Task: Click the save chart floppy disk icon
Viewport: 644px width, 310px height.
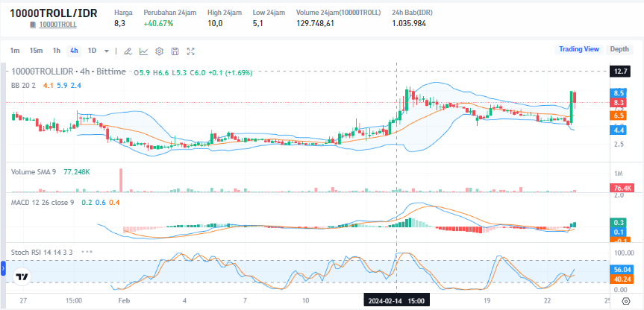Action: (175, 51)
